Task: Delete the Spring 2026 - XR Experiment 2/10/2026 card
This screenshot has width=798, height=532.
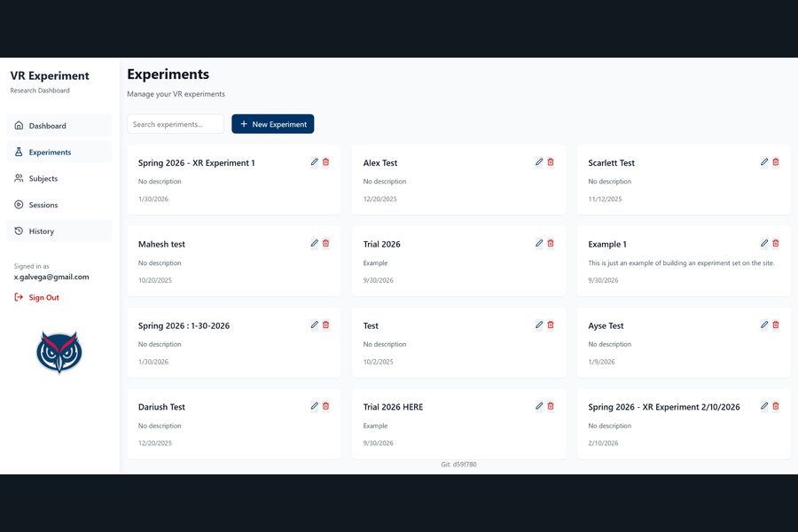Action: coord(776,406)
